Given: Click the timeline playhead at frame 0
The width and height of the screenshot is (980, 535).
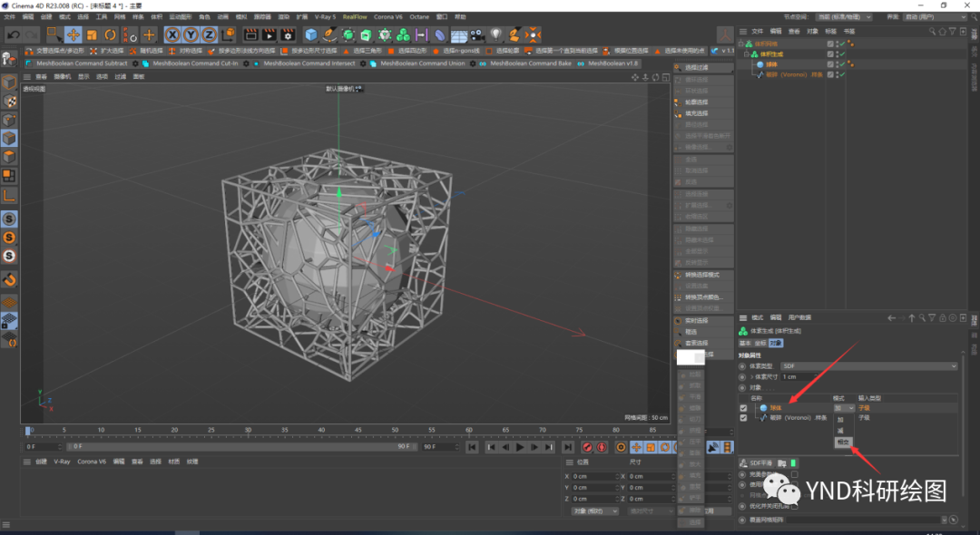Looking at the screenshot, I should point(27,431).
